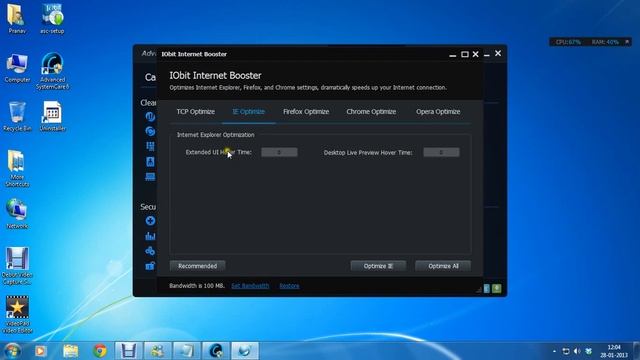Screen dimensions: 640x360
Task: Click the Optimize IE button
Action: pyautogui.click(x=378, y=266)
